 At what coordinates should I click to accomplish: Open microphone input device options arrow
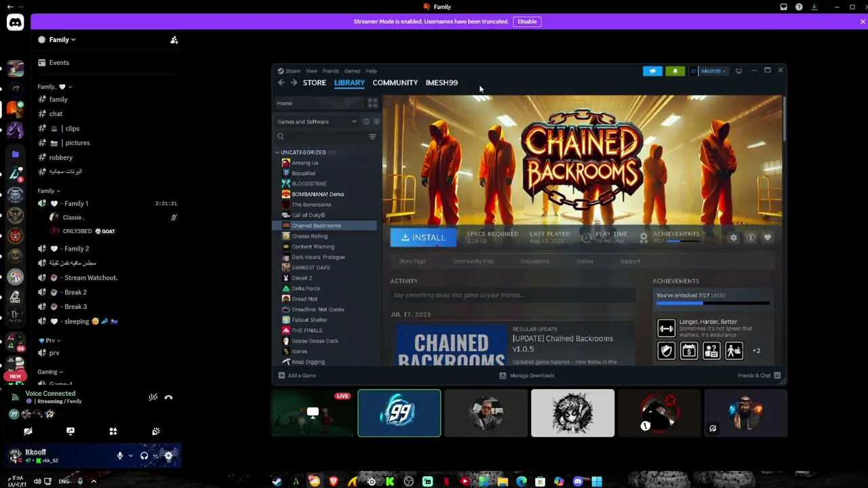pos(131,455)
